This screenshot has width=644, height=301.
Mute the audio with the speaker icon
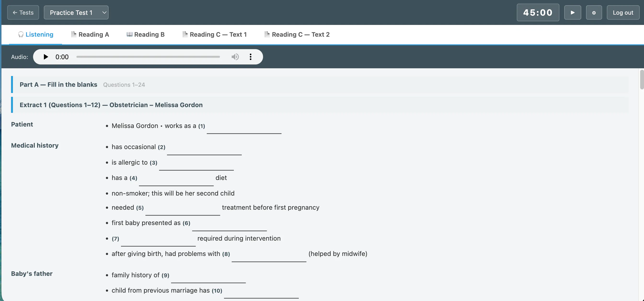(x=235, y=57)
